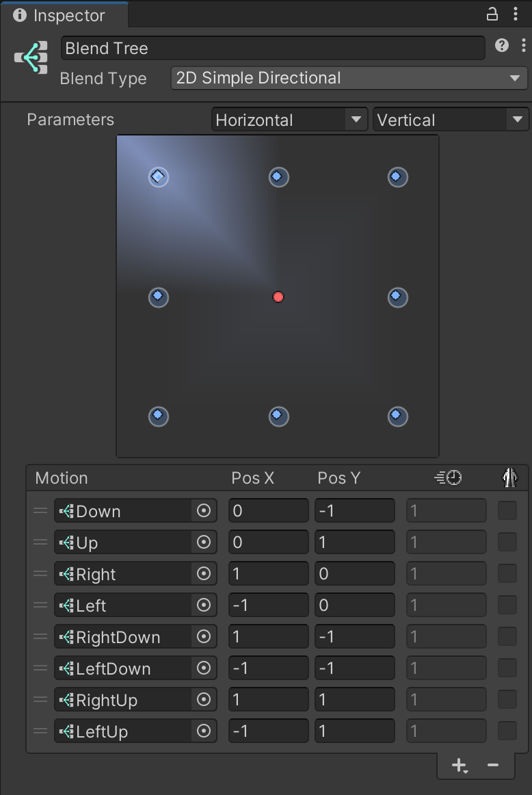
Task: Click the Blend Tree name field
Action: [x=272, y=49]
